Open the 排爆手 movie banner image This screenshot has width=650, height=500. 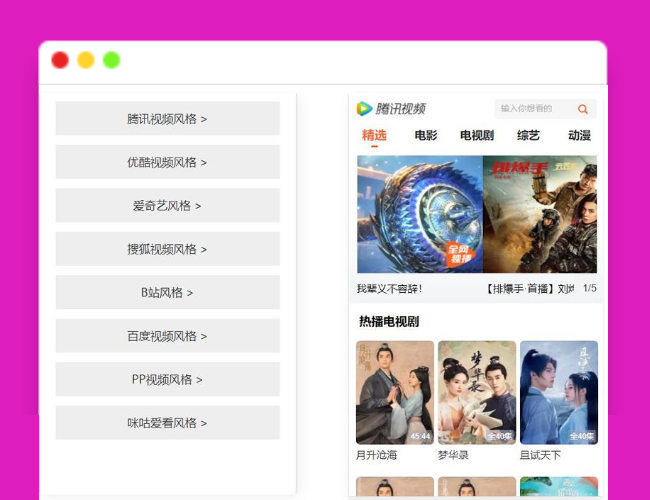[x=540, y=214]
